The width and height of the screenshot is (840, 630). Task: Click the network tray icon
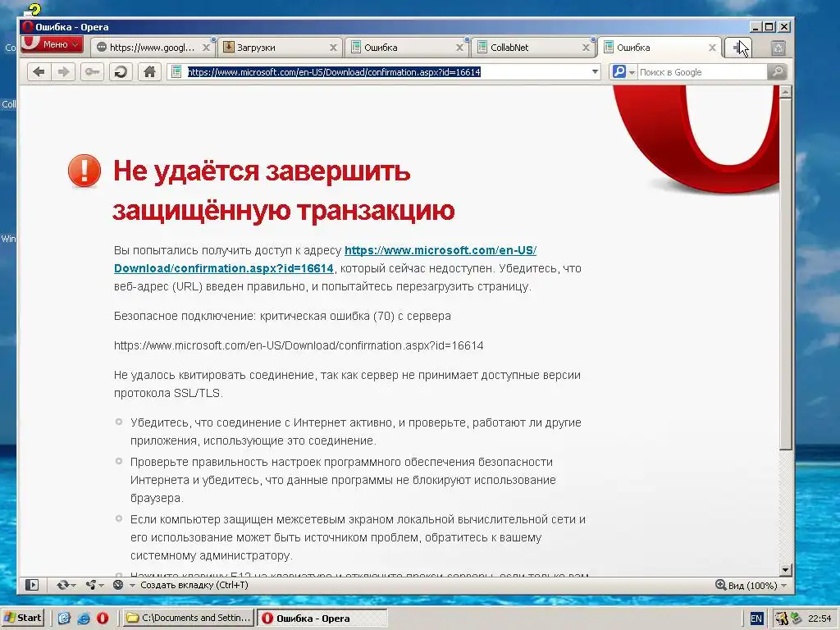click(x=796, y=619)
